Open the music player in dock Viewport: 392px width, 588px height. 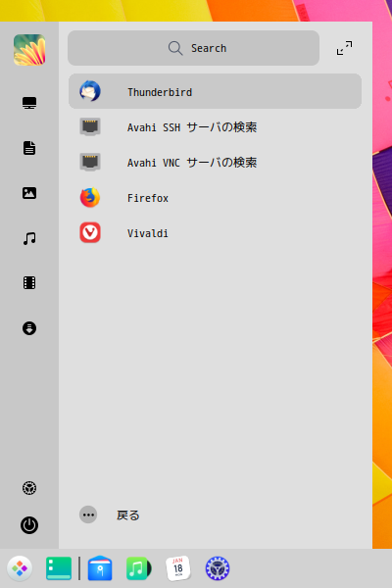(138, 568)
